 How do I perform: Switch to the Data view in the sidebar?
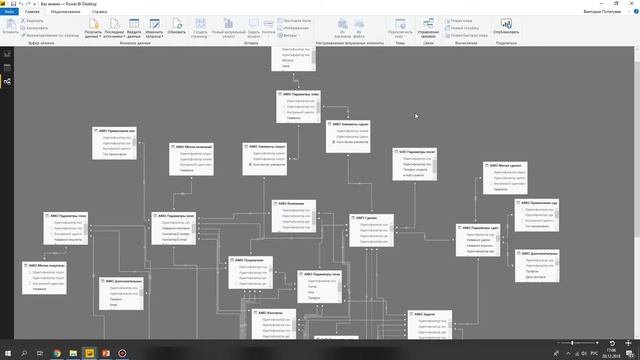coord(7,67)
